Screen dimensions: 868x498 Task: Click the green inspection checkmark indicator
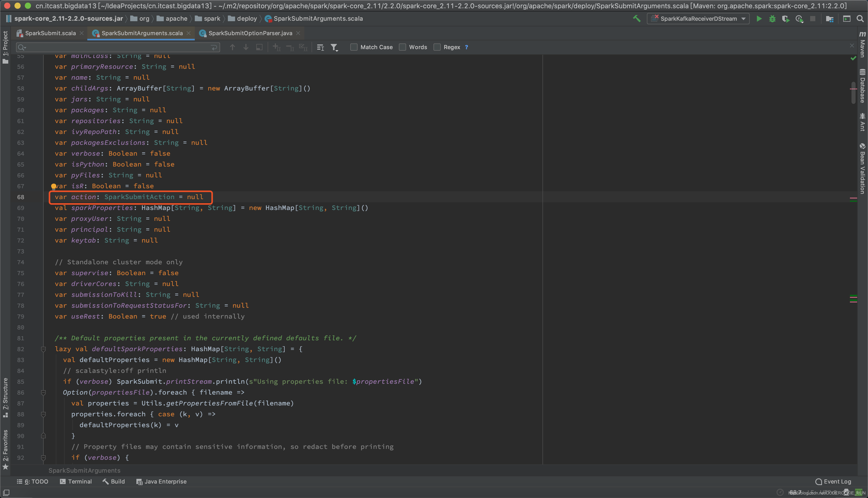coord(853,58)
